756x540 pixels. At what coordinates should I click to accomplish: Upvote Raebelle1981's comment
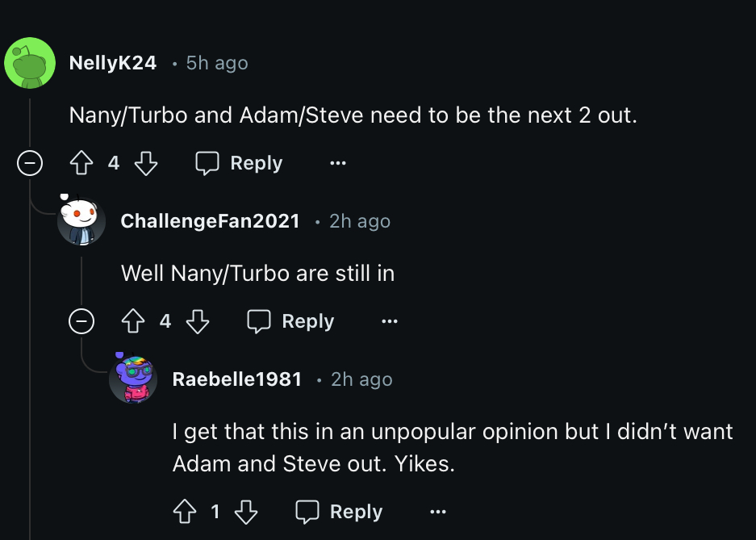click(x=185, y=512)
